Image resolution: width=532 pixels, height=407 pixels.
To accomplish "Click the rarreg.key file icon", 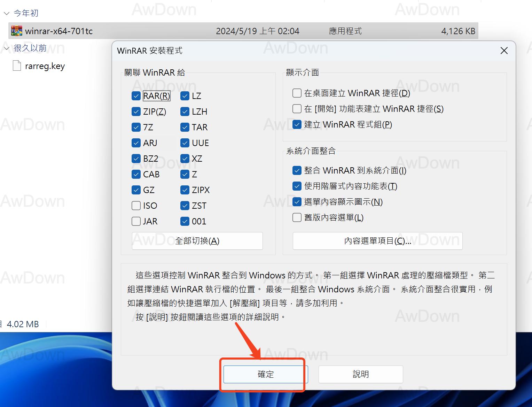I will point(17,66).
